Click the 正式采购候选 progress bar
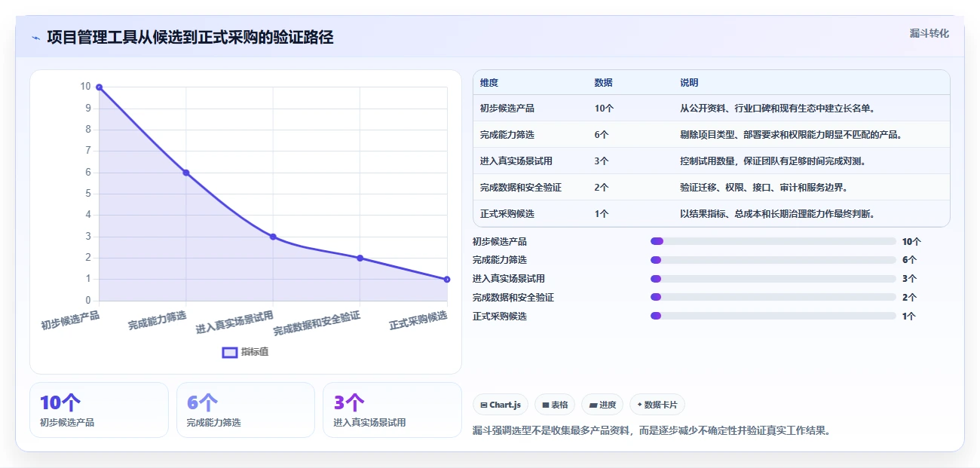The height and width of the screenshot is (468, 980). pyautogui.click(x=773, y=317)
